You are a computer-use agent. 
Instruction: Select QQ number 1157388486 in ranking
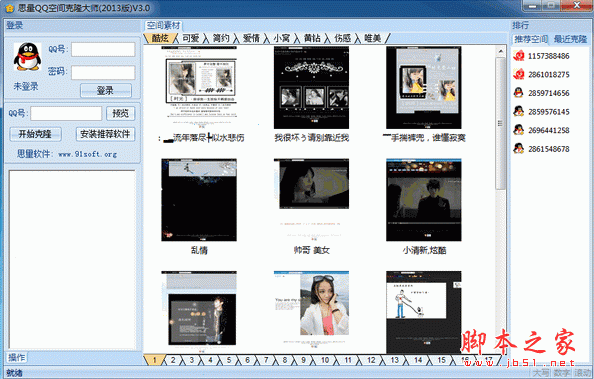click(x=549, y=56)
